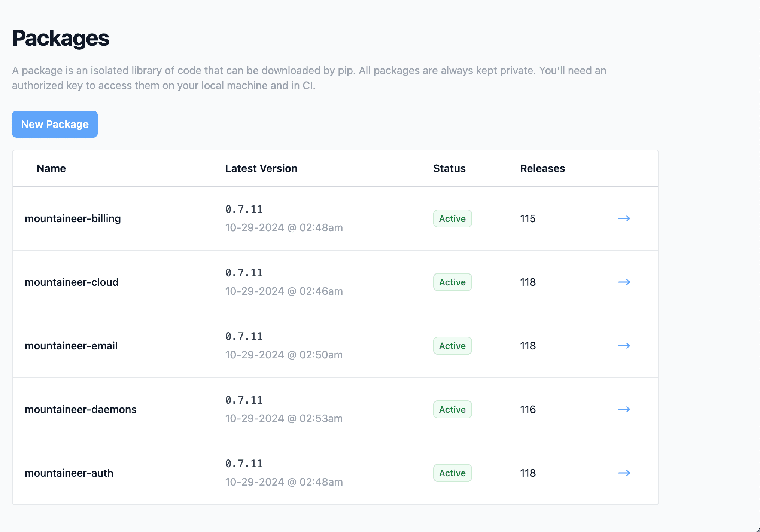This screenshot has height=532, width=760.
Task: Click the New Package button
Action: click(55, 124)
